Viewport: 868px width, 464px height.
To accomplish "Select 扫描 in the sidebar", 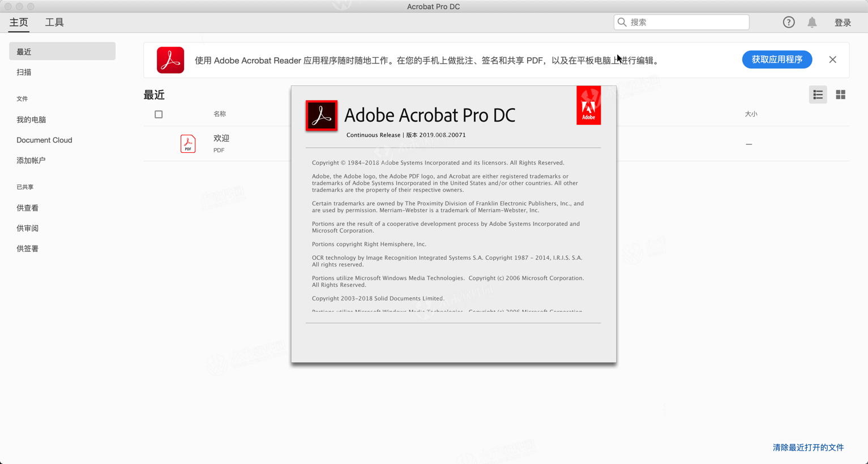I will pos(24,72).
